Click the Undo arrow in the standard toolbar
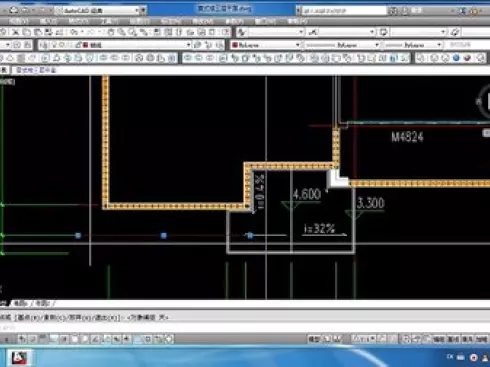This screenshot has width=490, height=367. [x=74, y=32]
